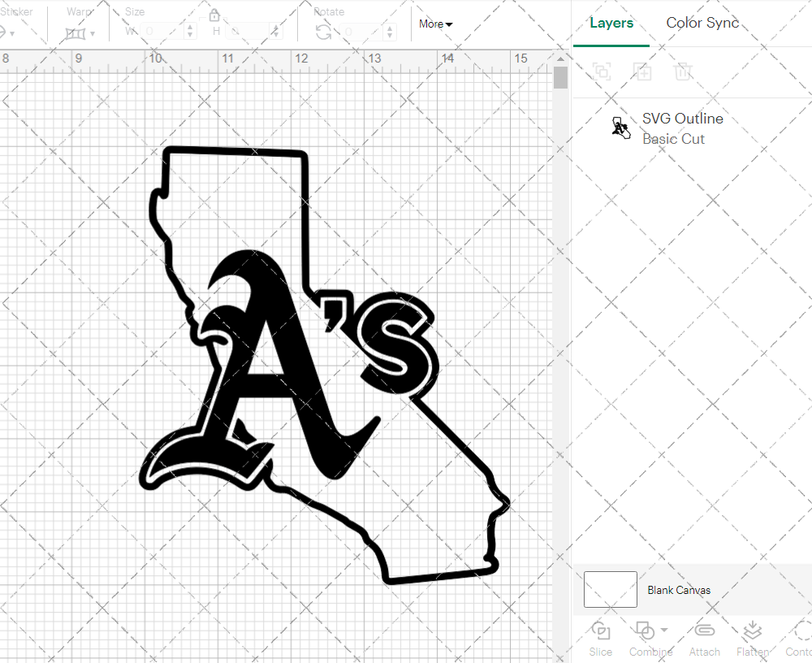
Task: Click the scroll up arrow of canvas
Action: click(560, 58)
